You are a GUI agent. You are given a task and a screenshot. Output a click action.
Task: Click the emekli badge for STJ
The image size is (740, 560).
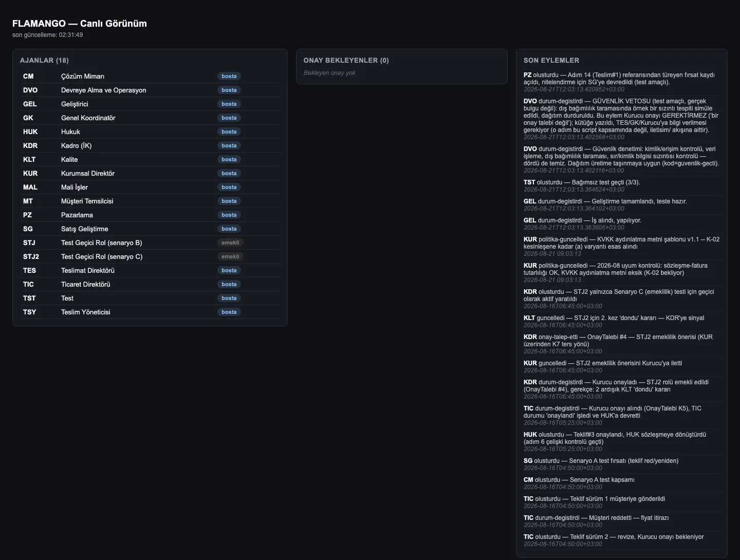[230, 242]
